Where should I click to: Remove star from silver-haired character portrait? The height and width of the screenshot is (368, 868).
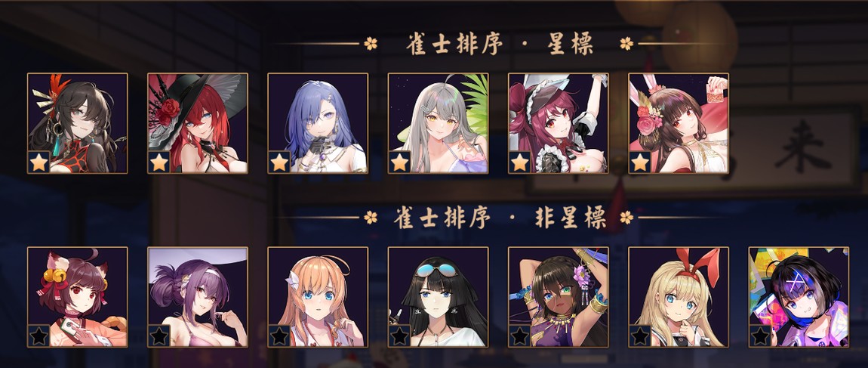coord(399,162)
